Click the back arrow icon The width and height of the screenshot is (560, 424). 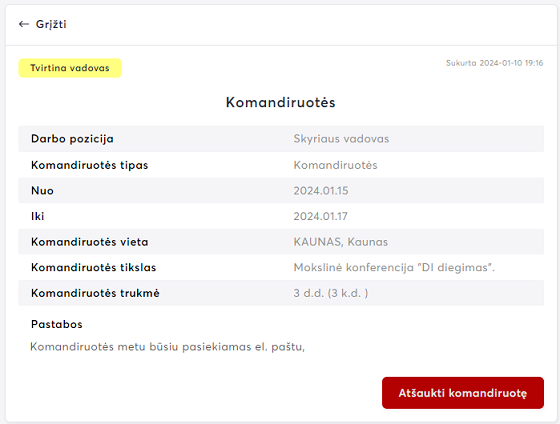pos(24,24)
